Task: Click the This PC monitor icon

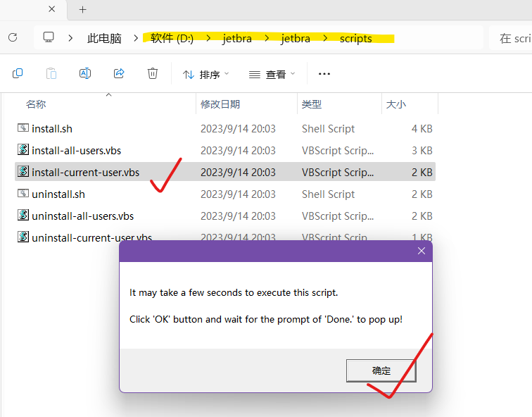Action: [x=49, y=37]
